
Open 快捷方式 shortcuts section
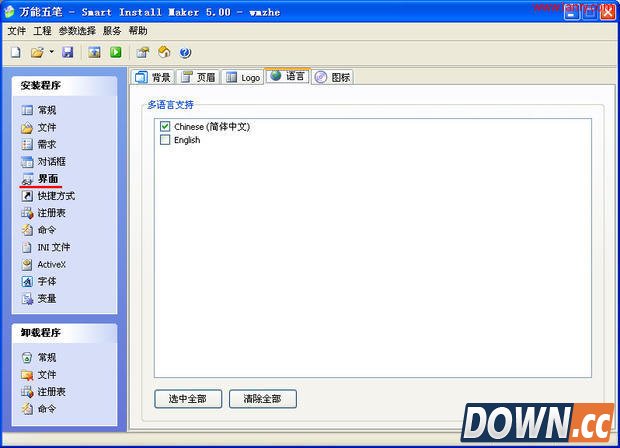pos(48,196)
